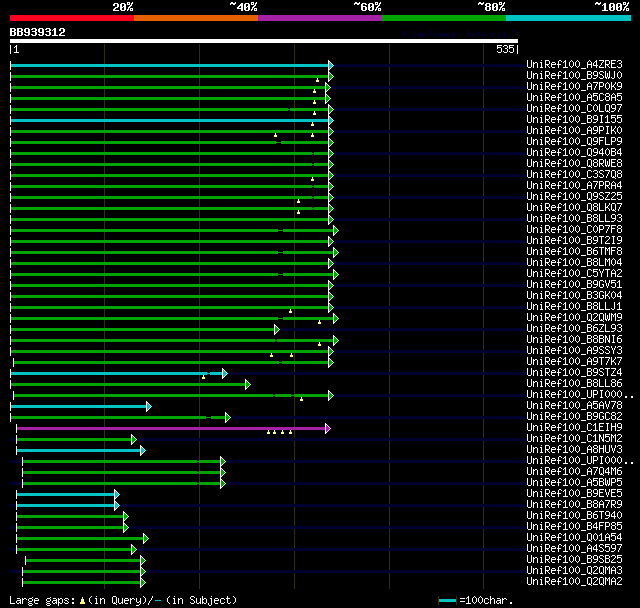This screenshot has height=608, width=640.
Task: Click the green ~80% legend segment
Action: [x=444, y=18]
